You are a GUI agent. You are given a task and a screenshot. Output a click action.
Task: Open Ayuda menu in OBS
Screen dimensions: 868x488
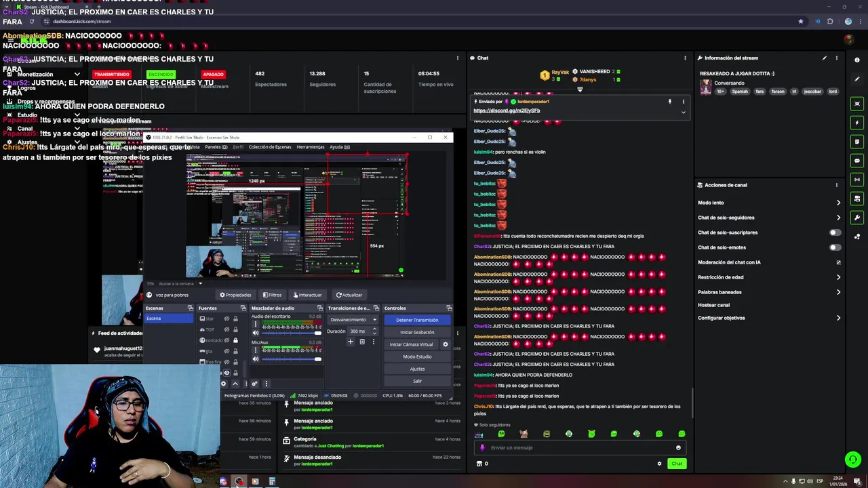[x=340, y=147]
